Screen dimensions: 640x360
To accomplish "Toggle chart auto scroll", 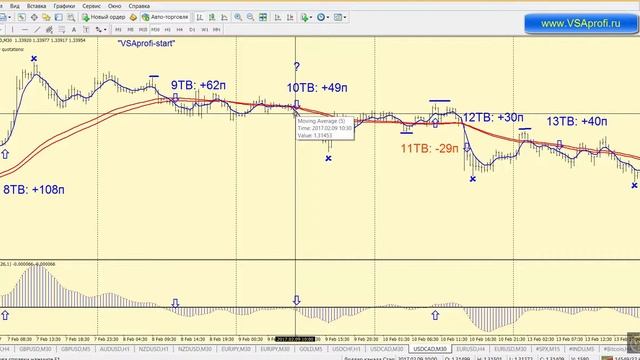I will tap(278, 17).
